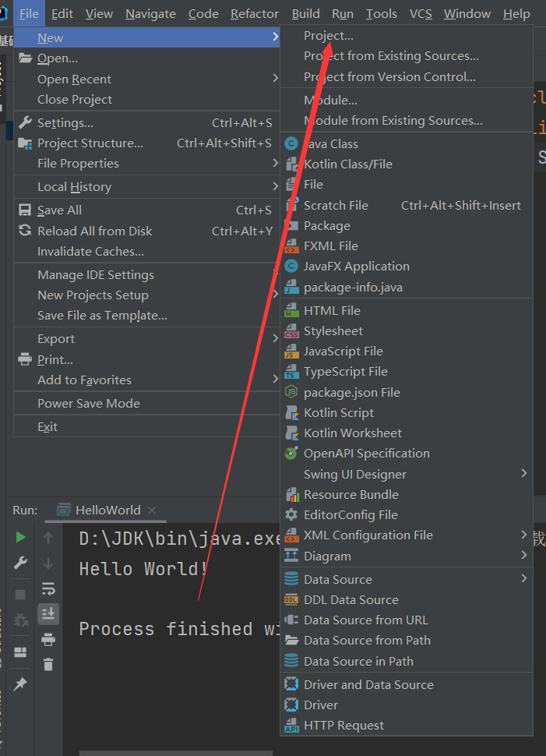Expand Swing UI Designer submenu

tap(407, 475)
